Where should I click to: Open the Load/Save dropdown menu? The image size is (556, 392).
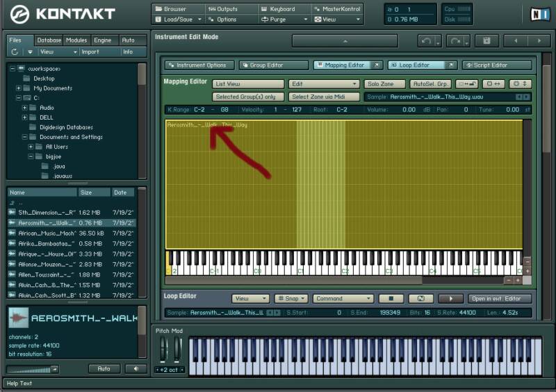(179, 19)
